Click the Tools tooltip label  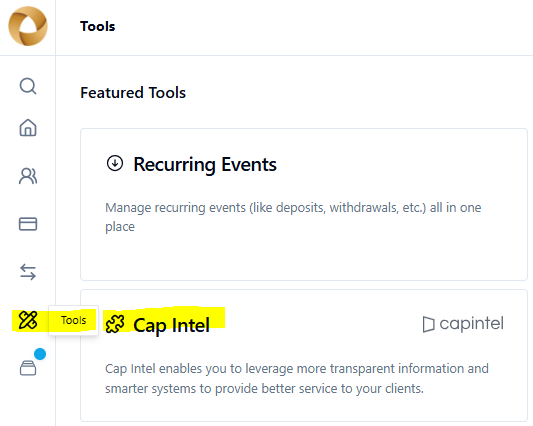(x=73, y=320)
